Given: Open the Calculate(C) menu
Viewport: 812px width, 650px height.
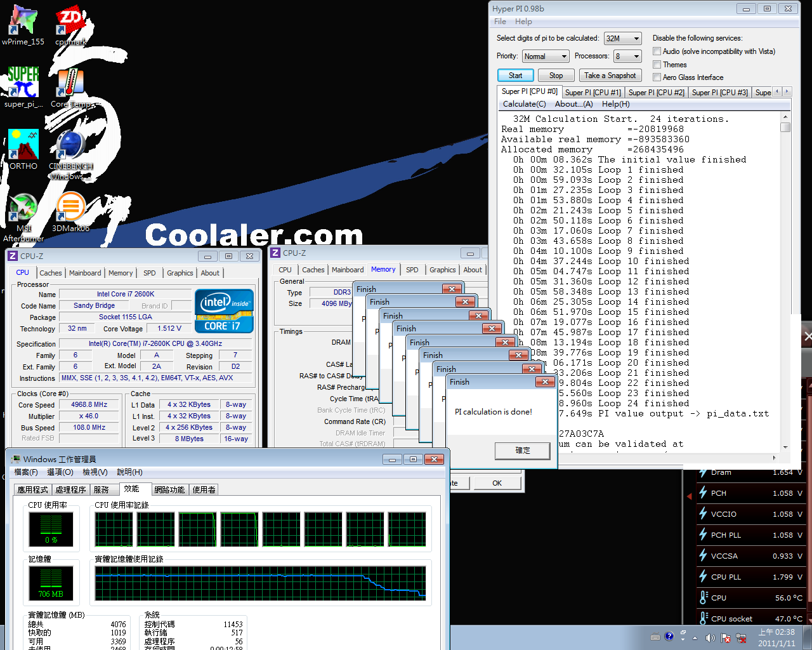Looking at the screenshot, I should (x=524, y=104).
